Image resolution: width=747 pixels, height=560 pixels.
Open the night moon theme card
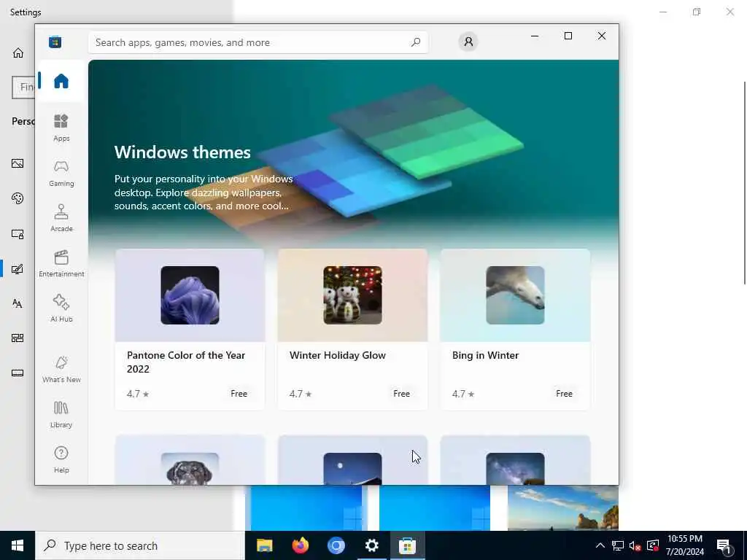pyautogui.click(x=352, y=460)
